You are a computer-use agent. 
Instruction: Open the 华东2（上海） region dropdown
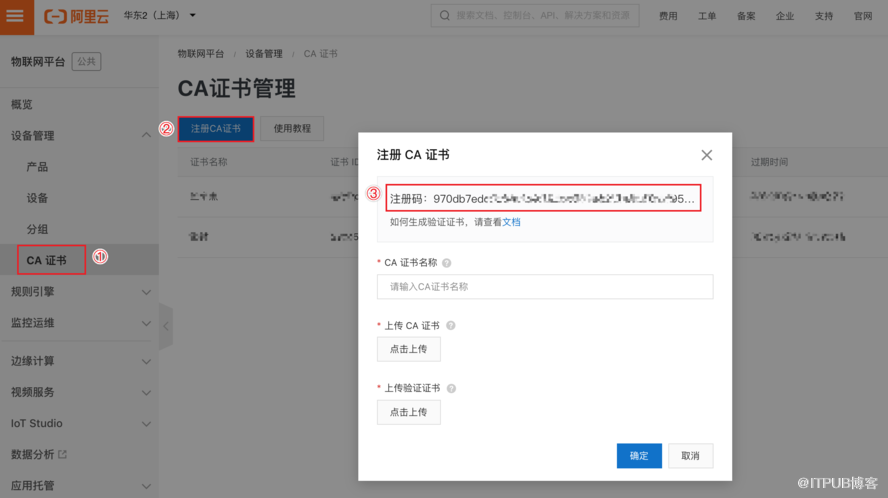[160, 16]
